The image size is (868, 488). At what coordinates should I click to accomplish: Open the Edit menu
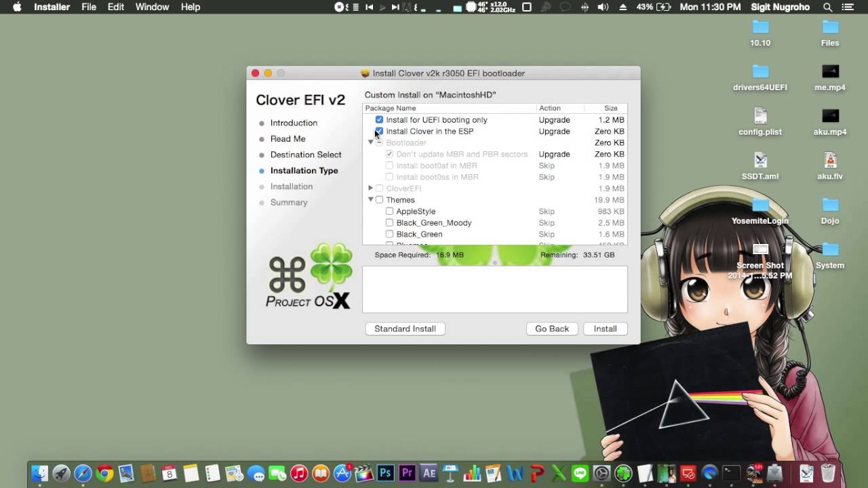(x=116, y=7)
